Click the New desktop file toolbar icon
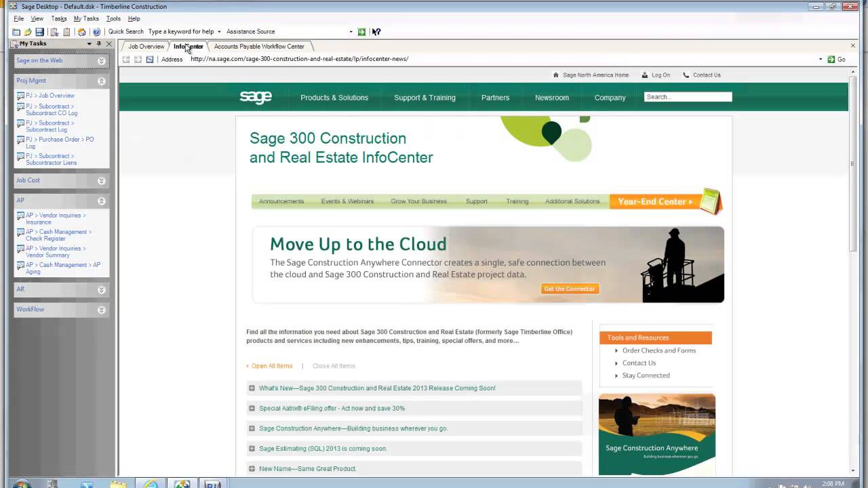 (16, 32)
